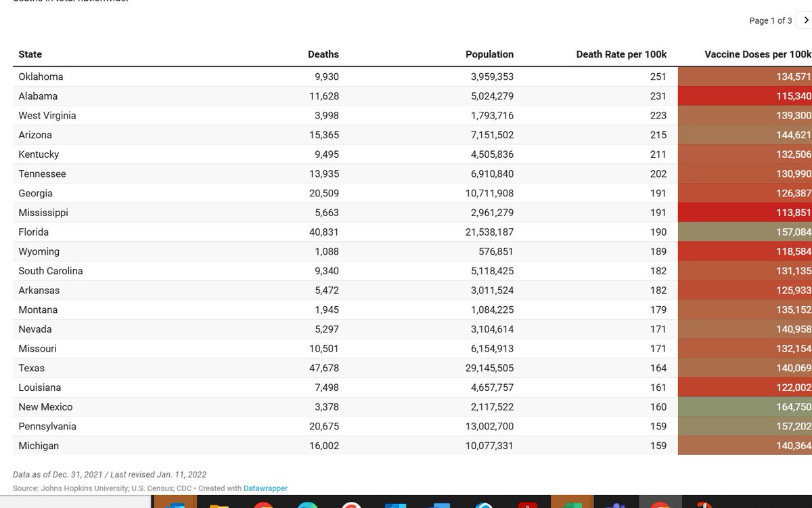Click the Georgia state name
Screen dimensions: 812x508
tap(35, 193)
